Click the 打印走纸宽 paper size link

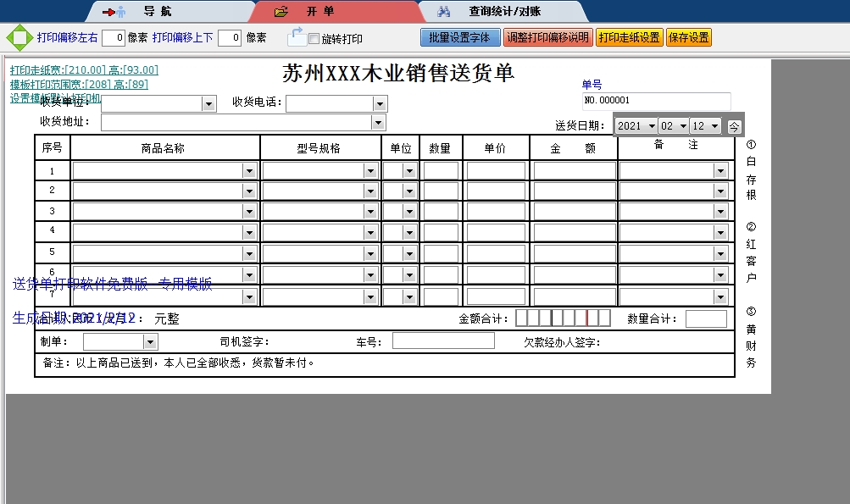pos(84,70)
